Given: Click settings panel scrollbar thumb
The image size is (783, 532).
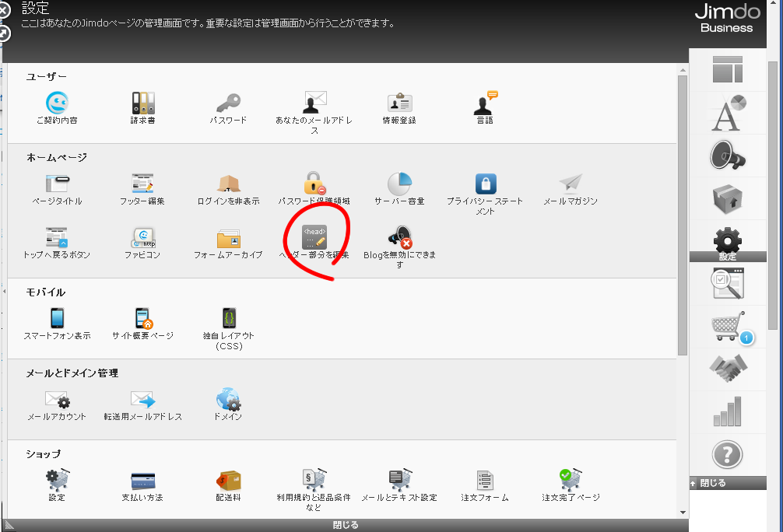Looking at the screenshot, I should pos(683,215).
